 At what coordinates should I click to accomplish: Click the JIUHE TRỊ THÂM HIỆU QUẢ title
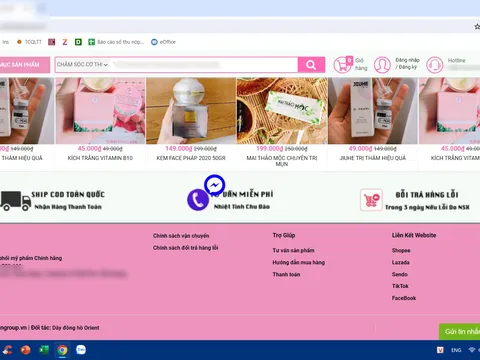click(373, 158)
